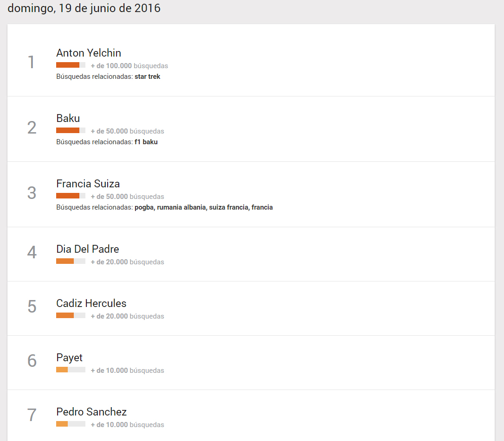This screenshot has width=504, height=441.
Task: Click the '+ de 100.000 búsquedas' text
Action: [x=129, y=66]
